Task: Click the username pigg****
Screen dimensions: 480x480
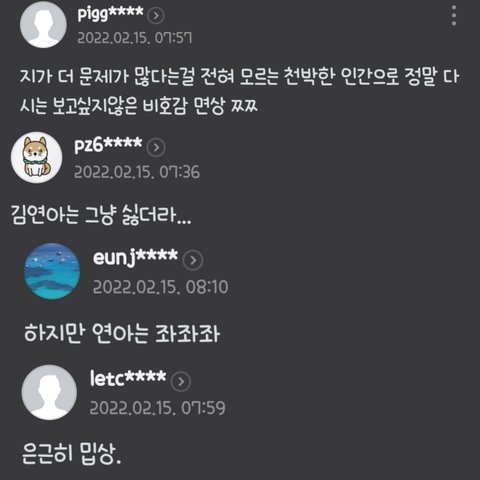Action: [110, 14]
